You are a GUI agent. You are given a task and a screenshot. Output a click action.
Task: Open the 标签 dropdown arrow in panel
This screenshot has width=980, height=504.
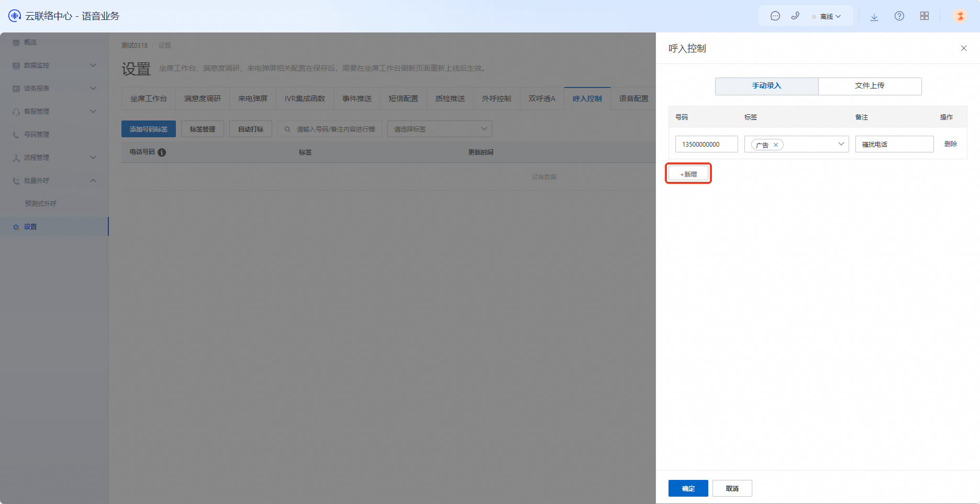click(x=841, y=144)
